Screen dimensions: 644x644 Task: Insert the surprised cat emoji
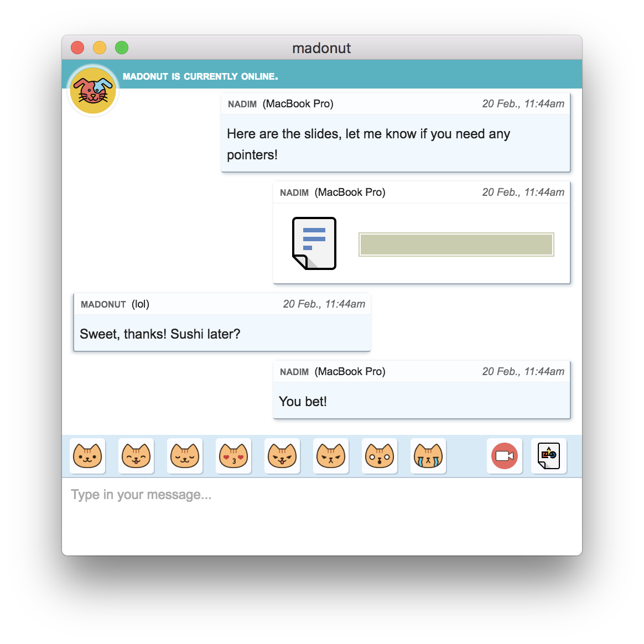(x=380, y=456)
